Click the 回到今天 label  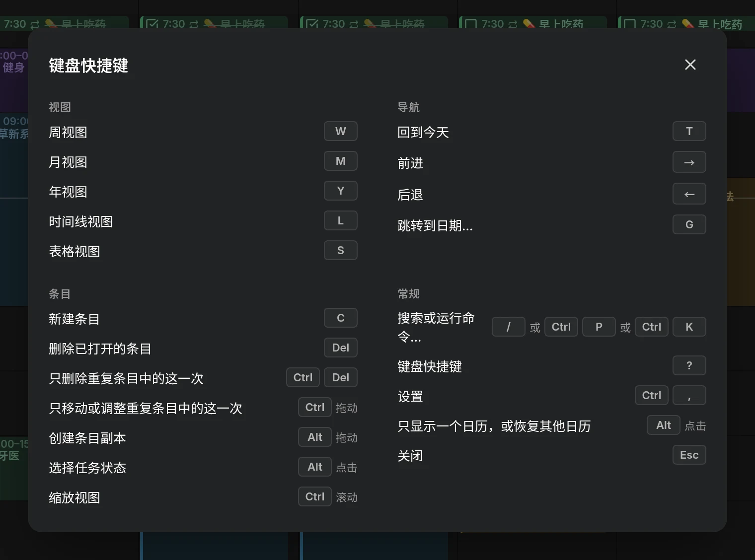click(x=423, y=133)
